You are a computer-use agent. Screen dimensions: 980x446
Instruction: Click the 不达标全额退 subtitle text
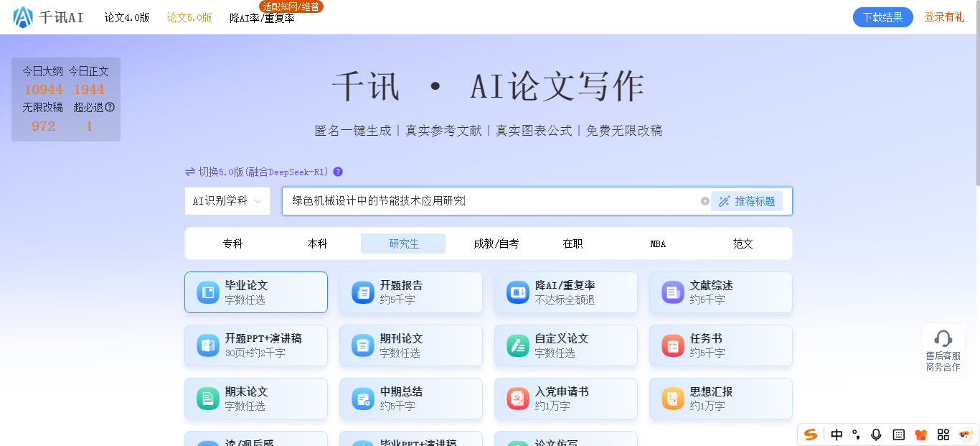(565, 299)
